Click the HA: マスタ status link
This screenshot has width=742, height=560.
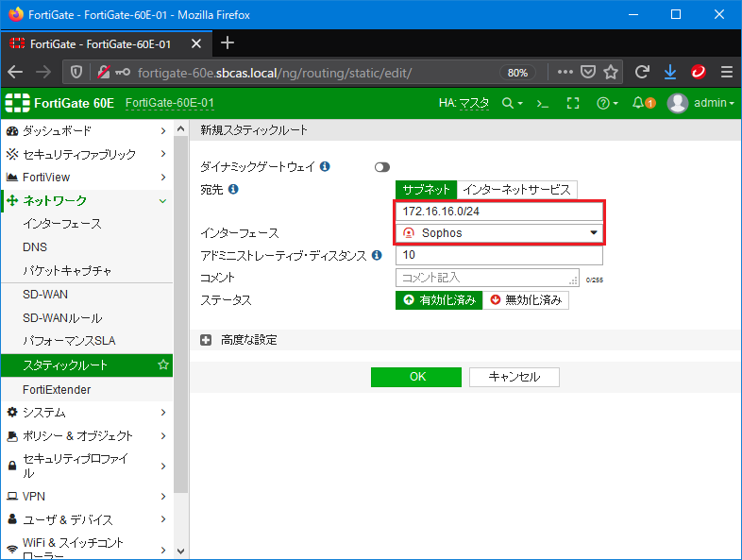pos(464,103)
